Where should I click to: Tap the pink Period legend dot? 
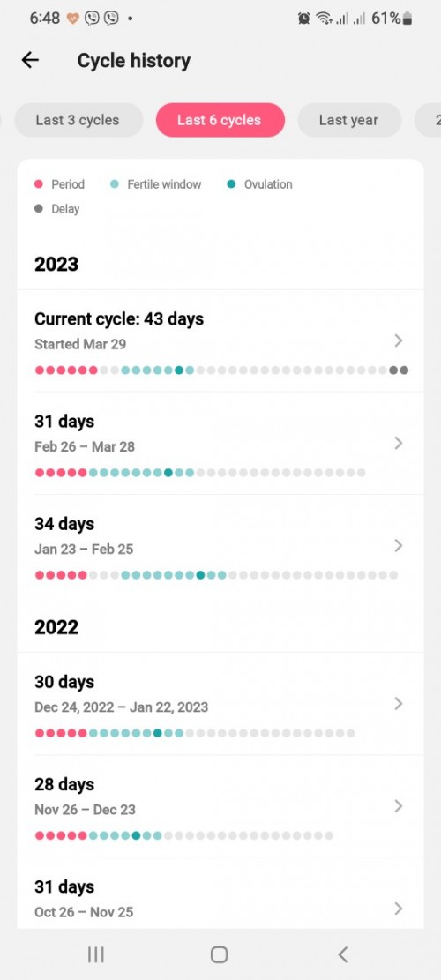click(x=39, y=184)
